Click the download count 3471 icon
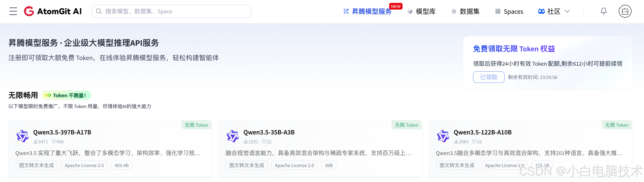 (35, 142)
